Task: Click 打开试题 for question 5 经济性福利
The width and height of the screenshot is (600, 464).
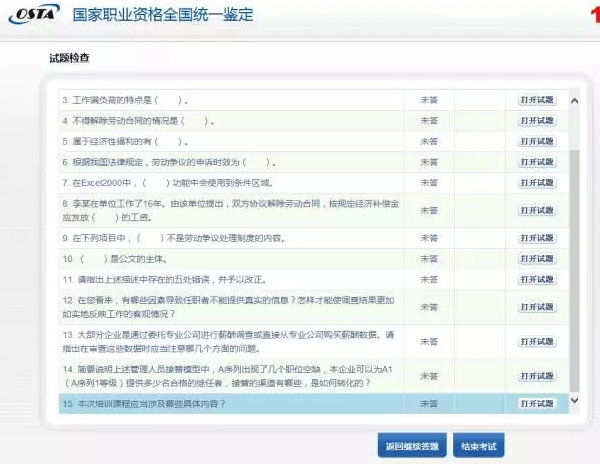Action: point(536,141)
